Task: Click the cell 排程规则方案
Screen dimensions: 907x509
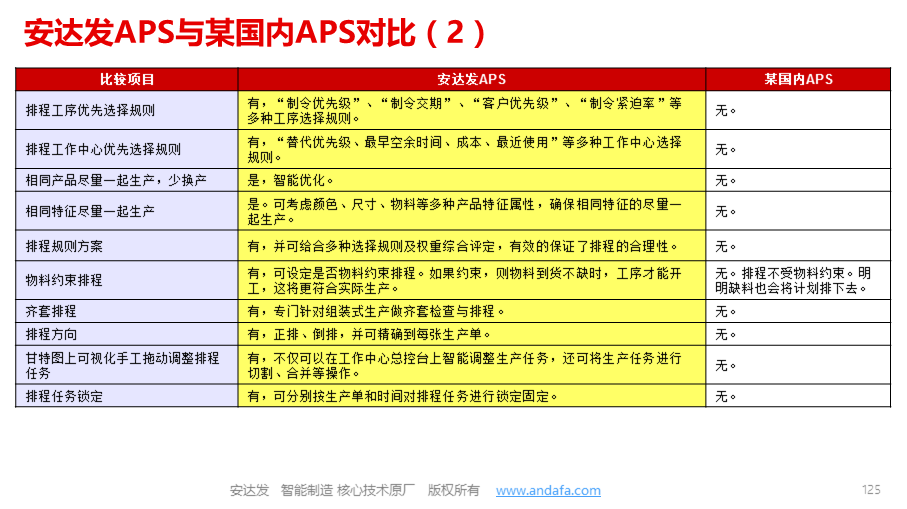Action: coord(127,246)
